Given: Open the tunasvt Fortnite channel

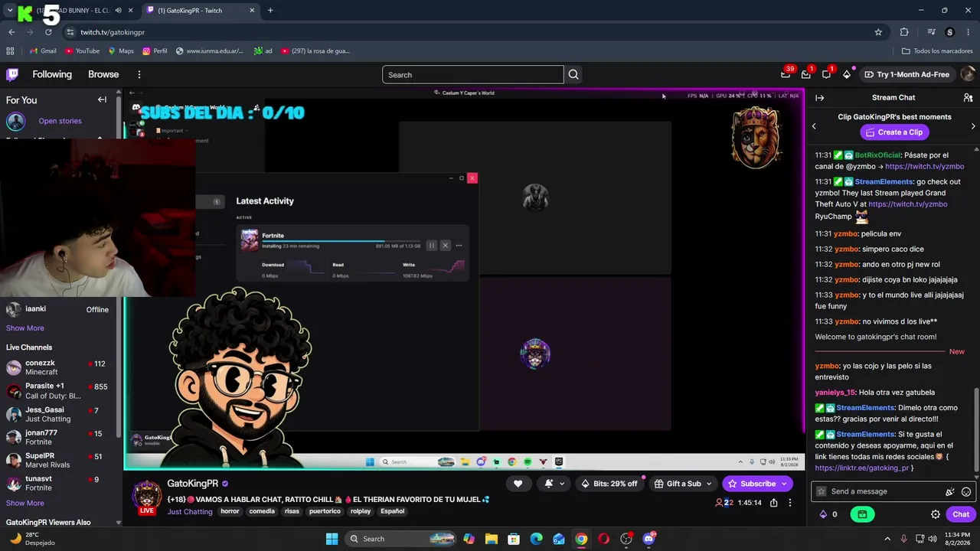Looking at the screenshot, I should (x=58, y=484).
